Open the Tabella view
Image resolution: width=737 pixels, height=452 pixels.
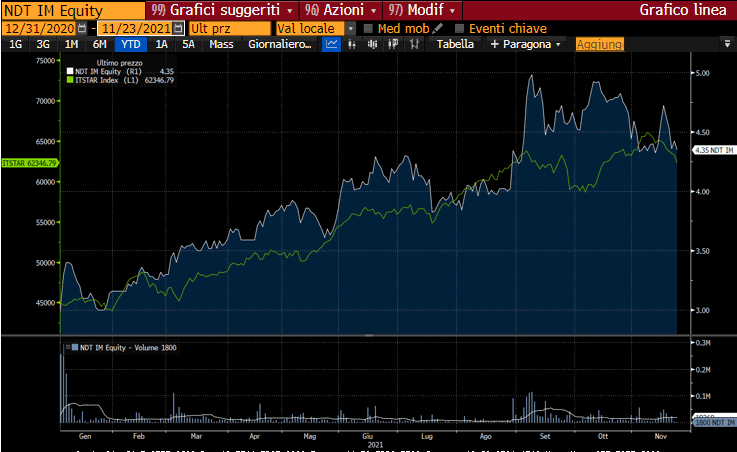(x=455, y=44)
